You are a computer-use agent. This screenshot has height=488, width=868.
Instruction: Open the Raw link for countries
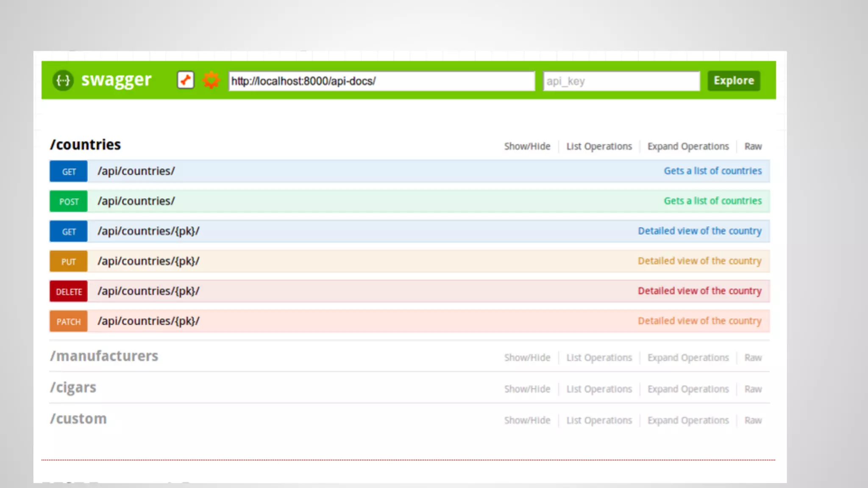(x=753, y=147)
